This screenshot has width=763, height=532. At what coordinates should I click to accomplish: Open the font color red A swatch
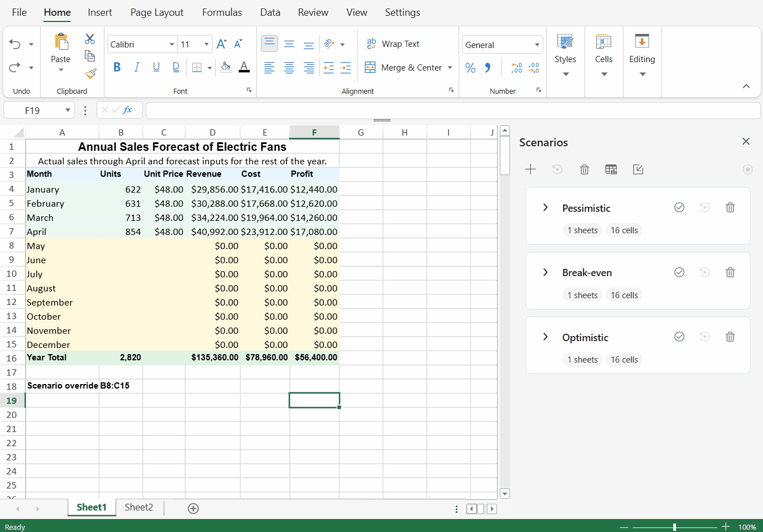tap(244, 67)
